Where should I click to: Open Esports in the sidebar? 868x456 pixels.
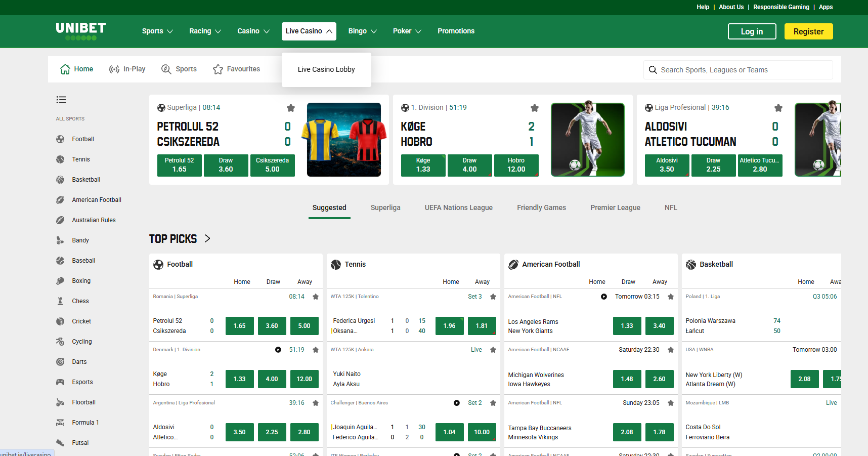point(82,382)
